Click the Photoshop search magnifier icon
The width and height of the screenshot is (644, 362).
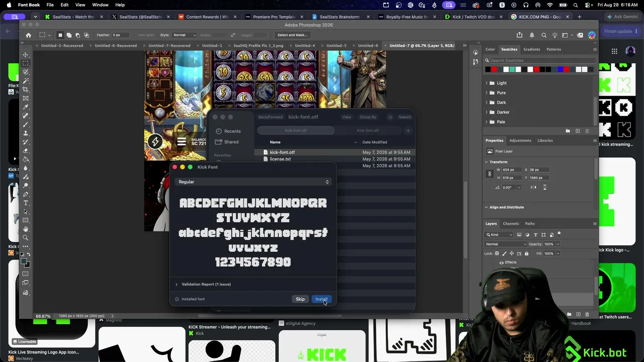(544, 35)
